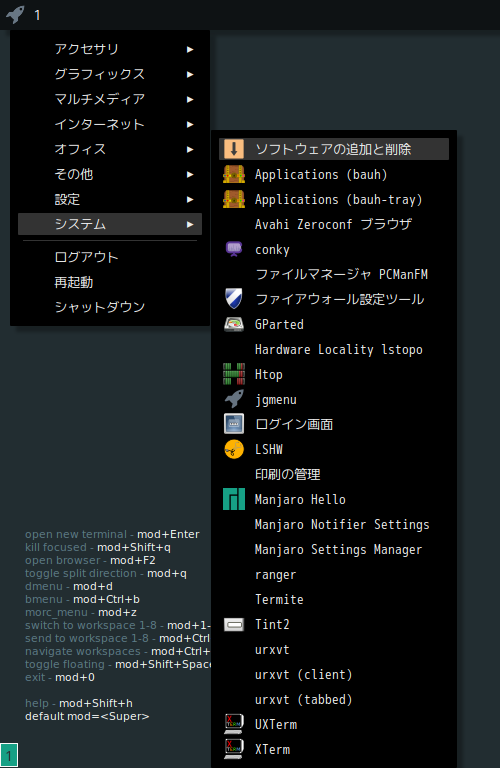Launch plain urxvt entry
This screenshot has width=500, height=768.
click(333, 649)
